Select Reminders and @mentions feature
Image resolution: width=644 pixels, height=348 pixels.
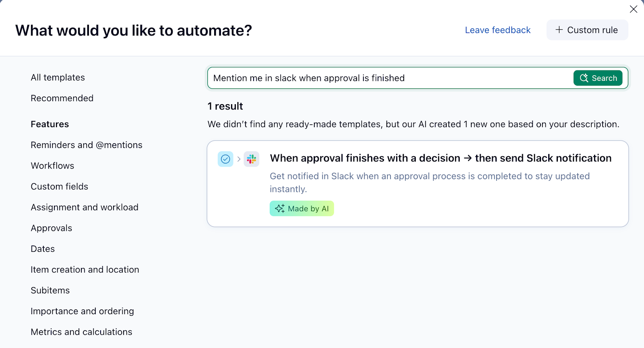coord(87,145)
